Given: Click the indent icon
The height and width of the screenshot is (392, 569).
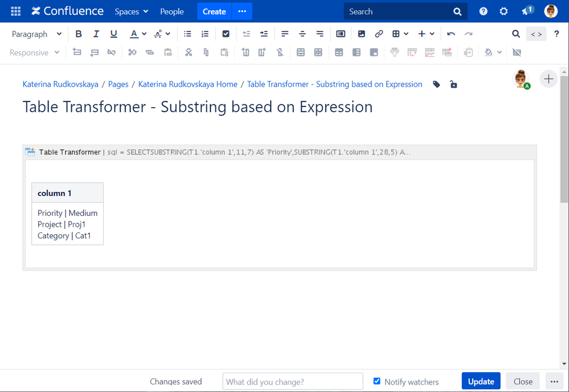Looking at the screenshot, I should click(x=264, y=34).
